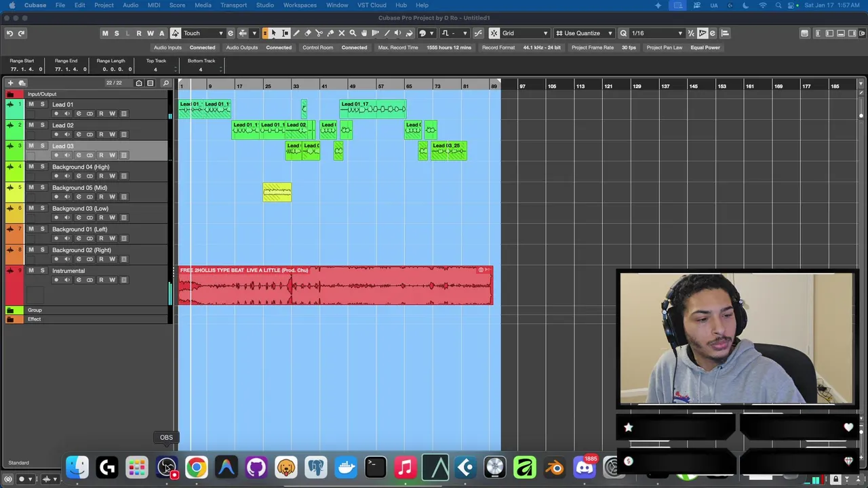Click the Redo arrow in the toolbar
This screenshot has width=868, height=488.
(x=21, y=33)
